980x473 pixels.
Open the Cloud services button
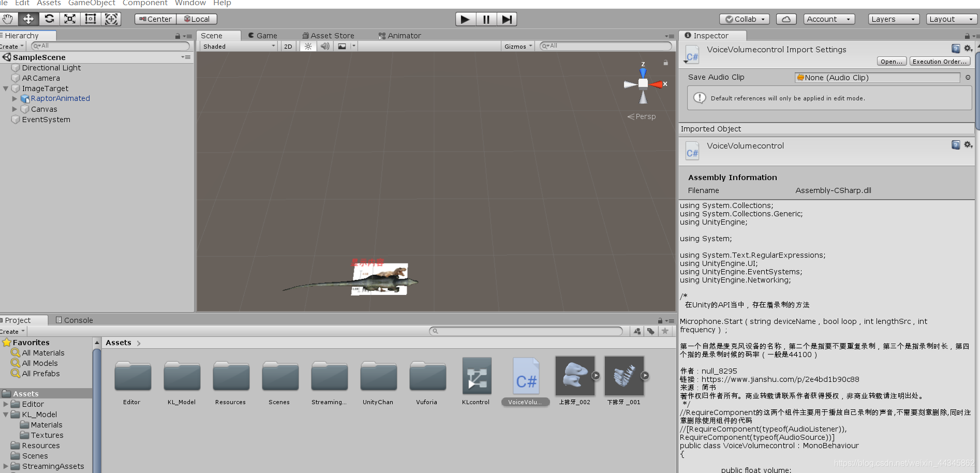click(786, 19)
